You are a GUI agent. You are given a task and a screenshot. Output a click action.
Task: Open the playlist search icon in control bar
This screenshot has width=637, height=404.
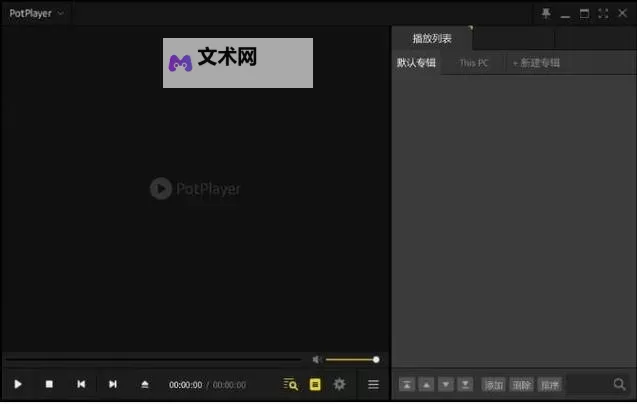point(290,384)
